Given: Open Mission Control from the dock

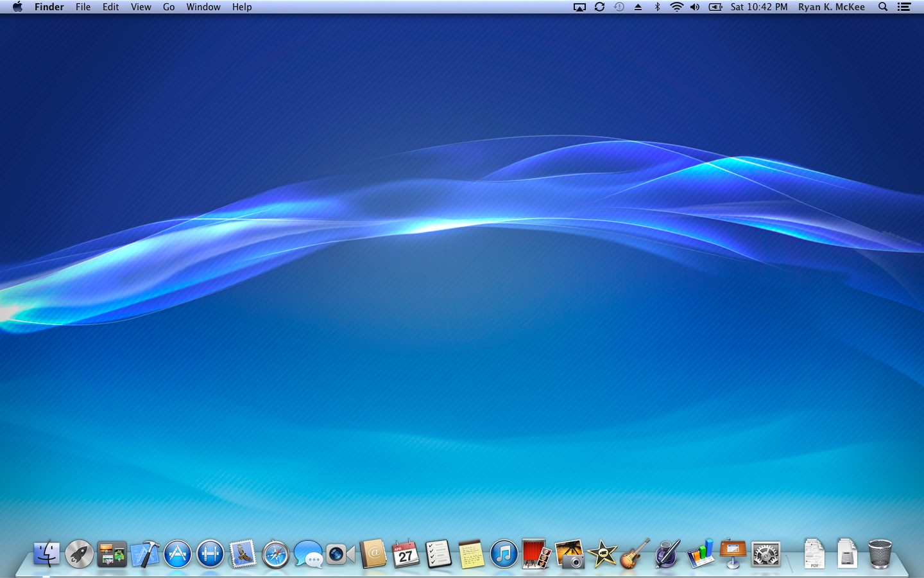Looking at the screenshot, I should click(x=112, y=554).
